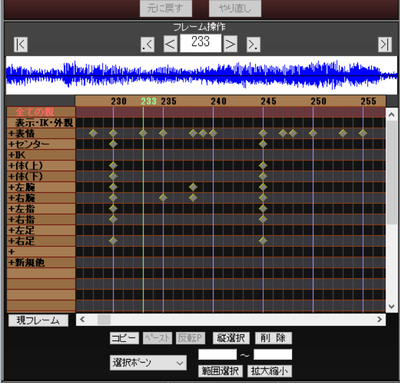400x383 pixels.
Task: Go to previous keyframe with .< button
Action: tap(147, 44)
